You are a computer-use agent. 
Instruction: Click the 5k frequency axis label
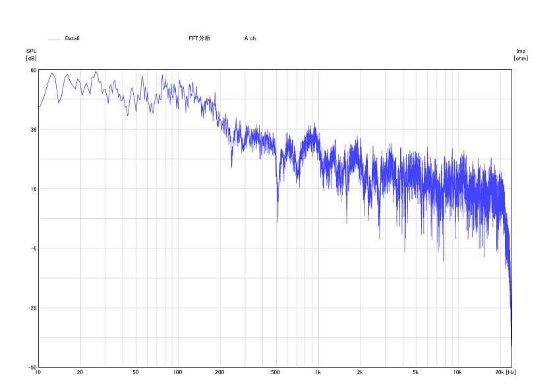415,372
